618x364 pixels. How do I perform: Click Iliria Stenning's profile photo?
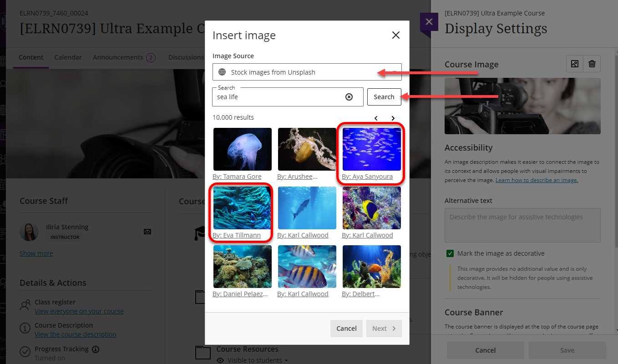[29, 232]
